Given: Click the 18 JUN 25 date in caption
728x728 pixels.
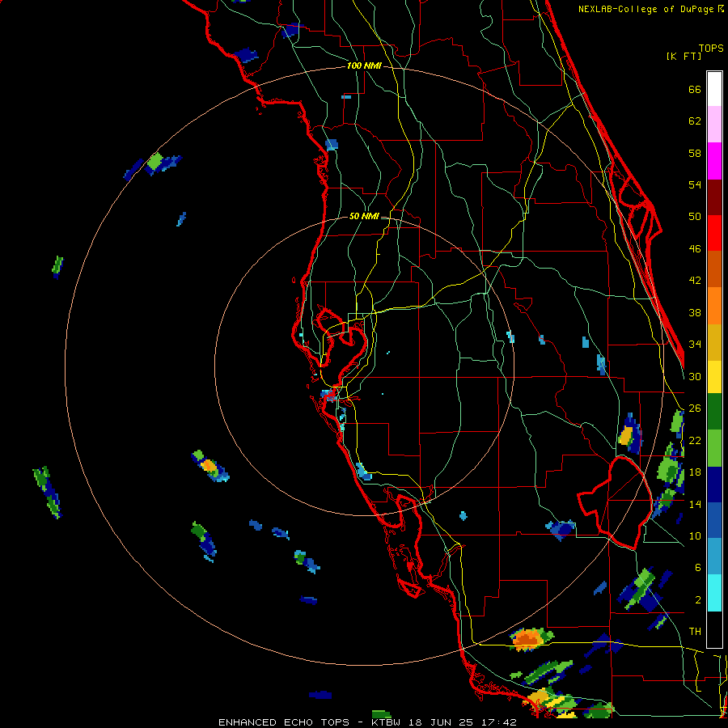Looking at the screenshot, I should point(441,722).
